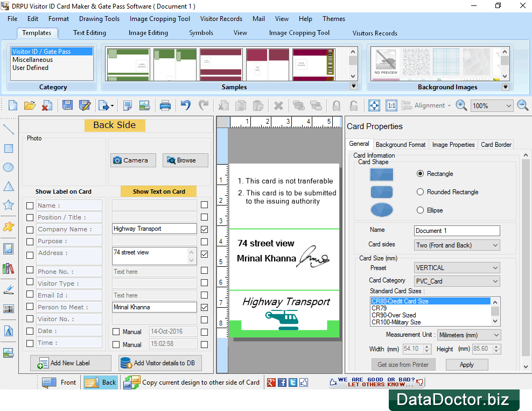This screenshot has height=411, width=532.
Task: Expand the Samples gallery dropdown arrow
Action: click(x=354, y=86)
